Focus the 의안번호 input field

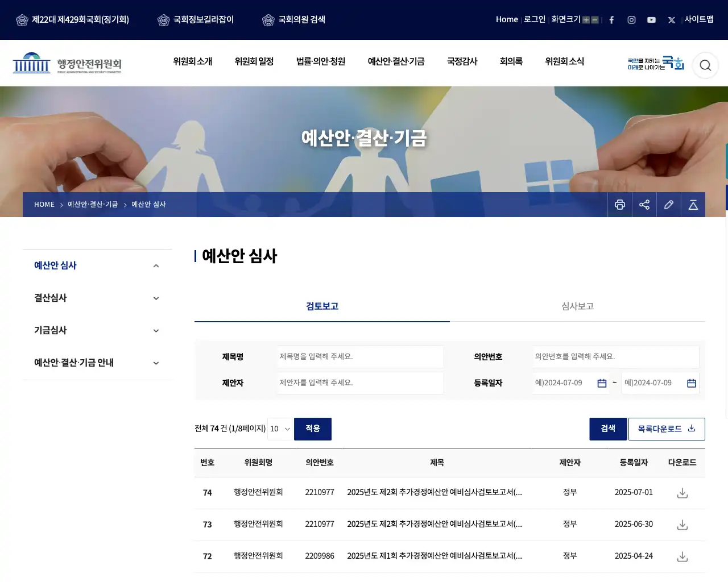point(616,357)
